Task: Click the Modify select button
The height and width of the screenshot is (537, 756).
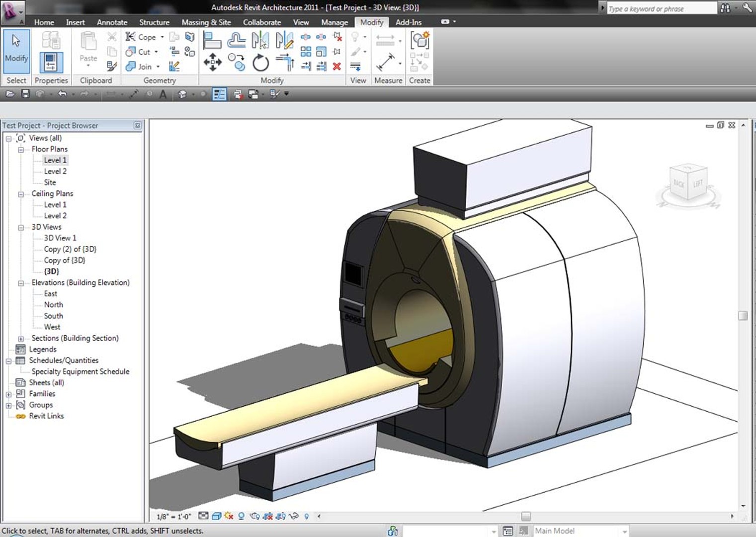Action: tap(16, 51)
